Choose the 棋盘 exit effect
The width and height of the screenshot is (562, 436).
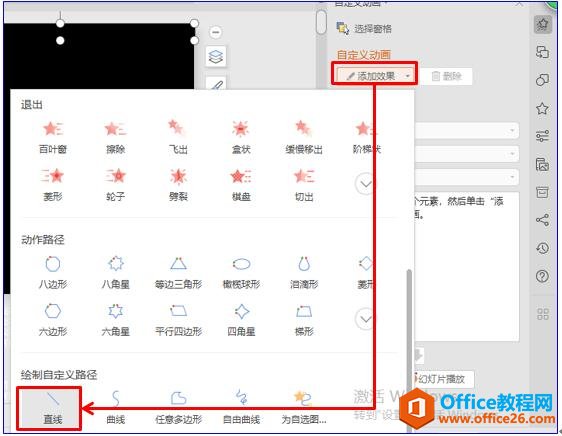coord(241,185)
